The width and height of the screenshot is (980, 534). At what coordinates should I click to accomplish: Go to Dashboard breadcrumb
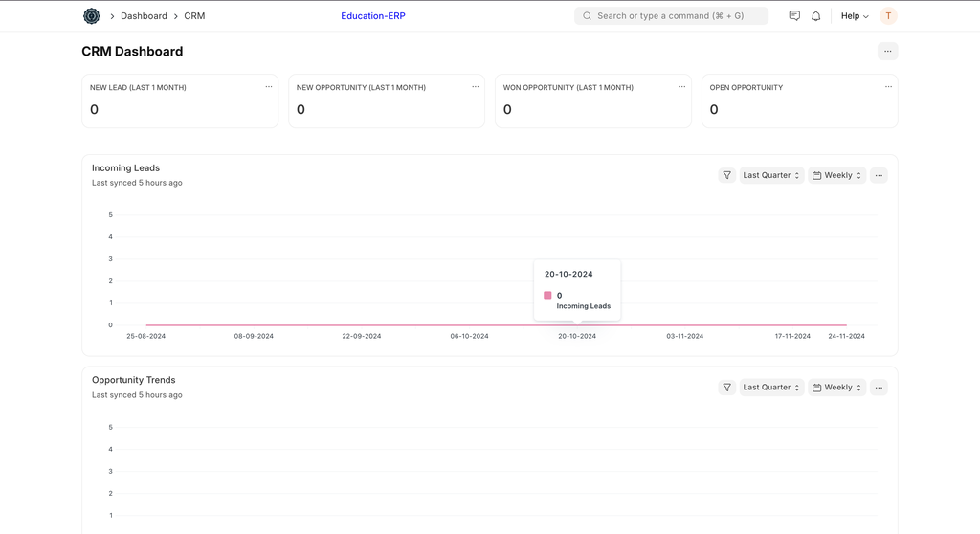pyautogui.click(x=144, y=16)
